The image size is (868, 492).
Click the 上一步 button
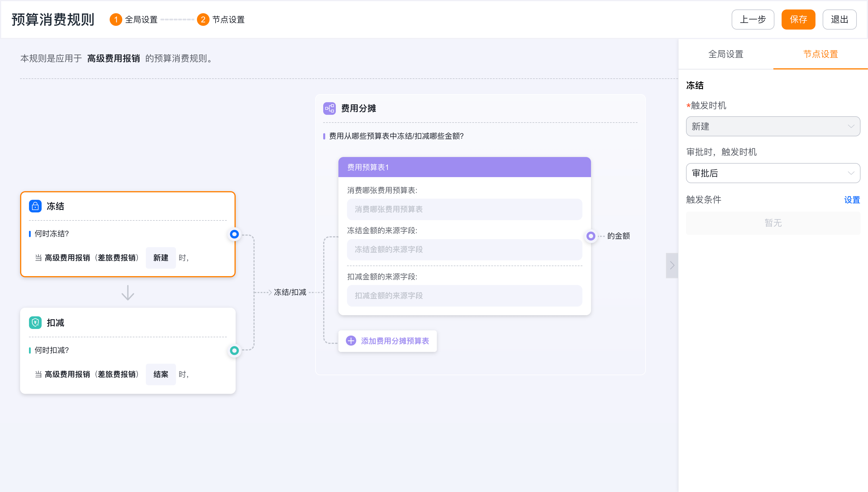753,20
